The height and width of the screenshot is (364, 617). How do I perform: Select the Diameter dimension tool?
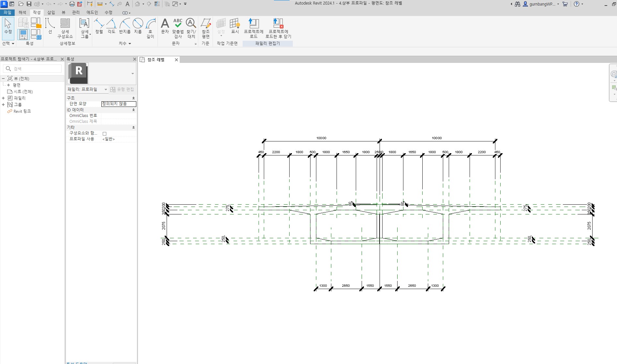point(138,26)
